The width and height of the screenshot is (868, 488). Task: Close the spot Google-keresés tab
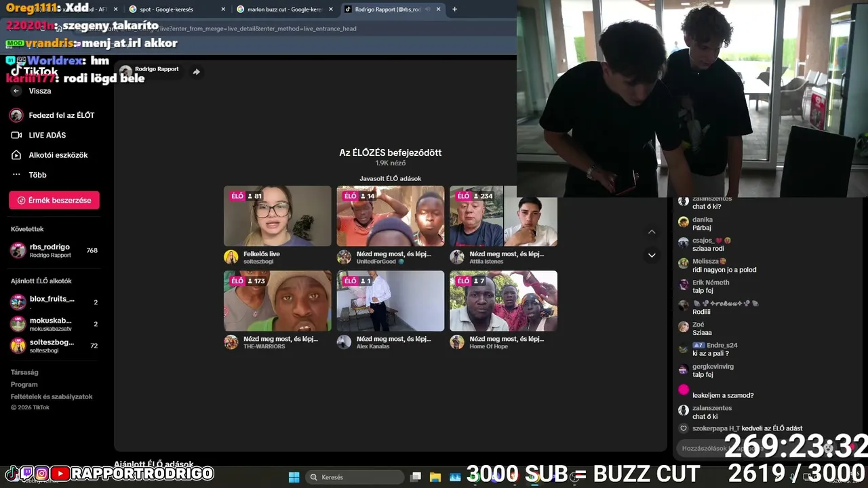[223, 9]
